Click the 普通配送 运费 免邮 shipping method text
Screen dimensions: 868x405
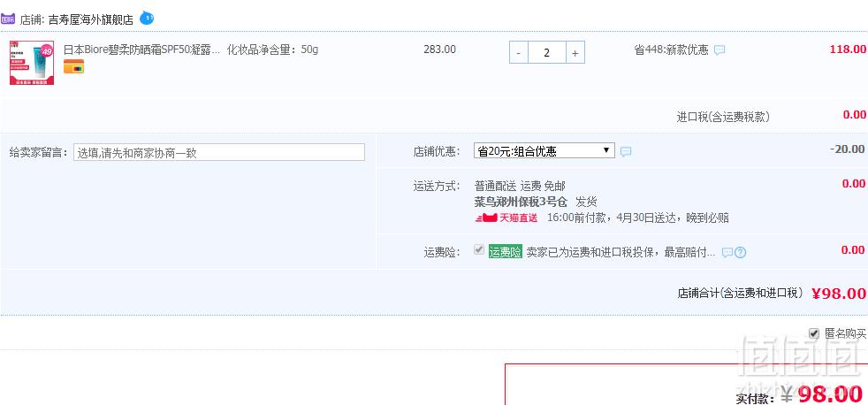point(520,186)
